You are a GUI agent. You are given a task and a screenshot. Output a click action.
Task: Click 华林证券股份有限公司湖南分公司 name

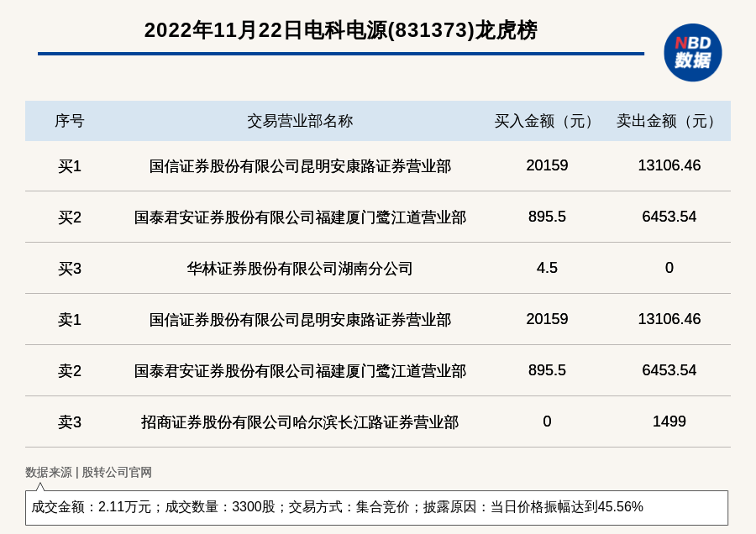[x=300, y=269]
